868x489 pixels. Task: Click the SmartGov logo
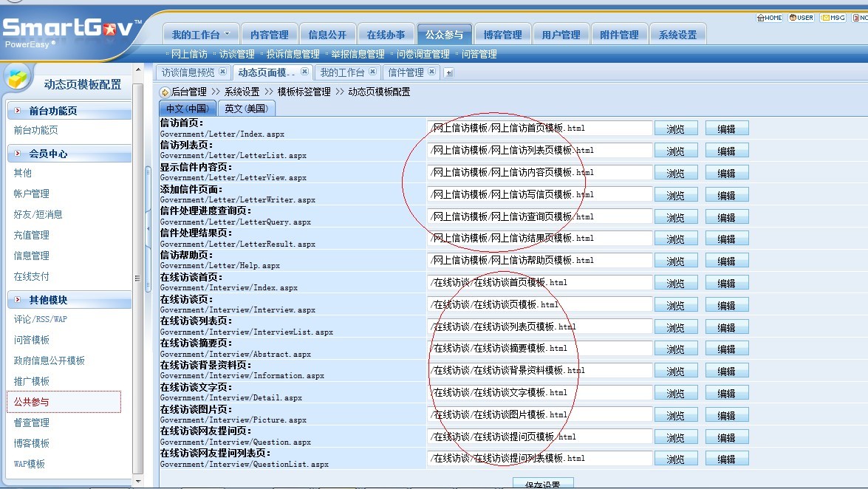coord(72,32)
